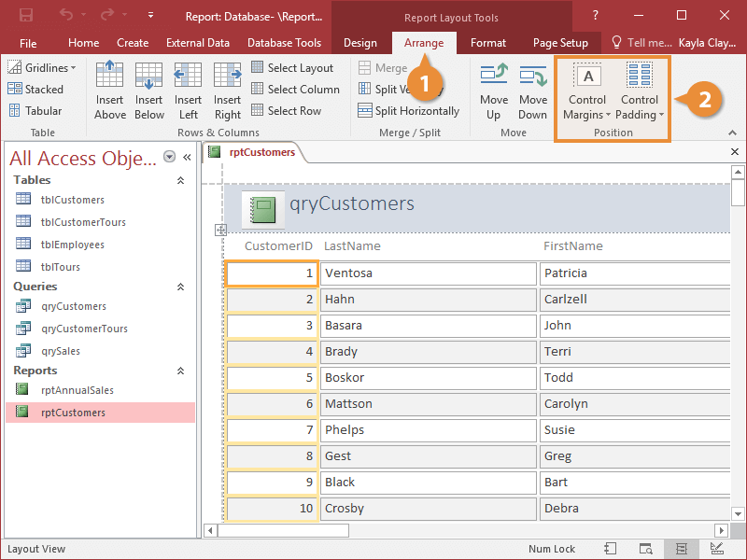Click the Carlzell first name cell
The image size is (747, 560).
point(635,300)
